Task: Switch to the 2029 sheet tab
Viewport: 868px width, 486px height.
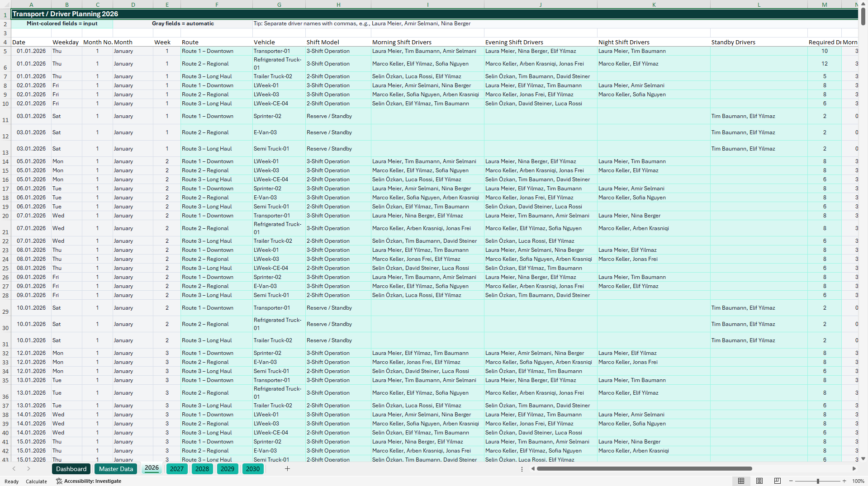Action: point(228,469)
